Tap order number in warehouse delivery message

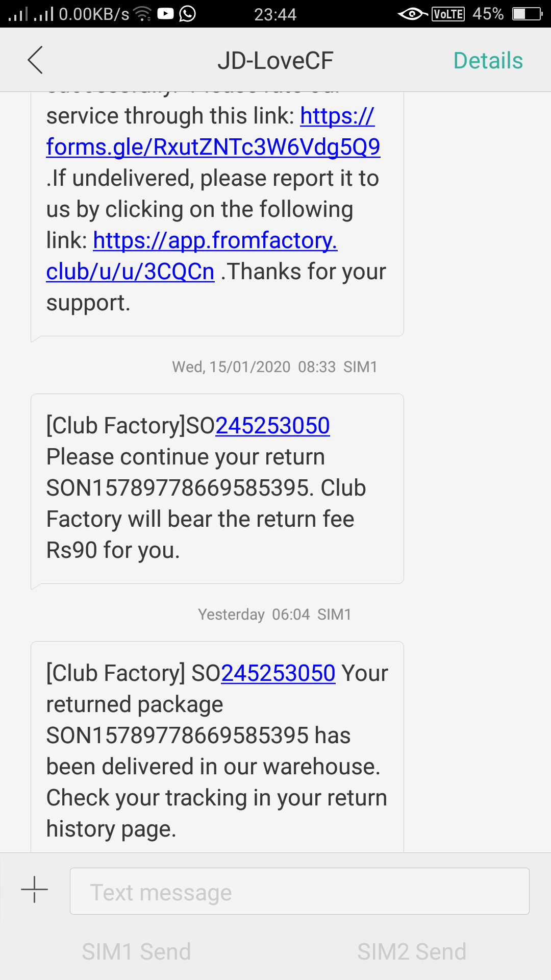tap(278, 673)
